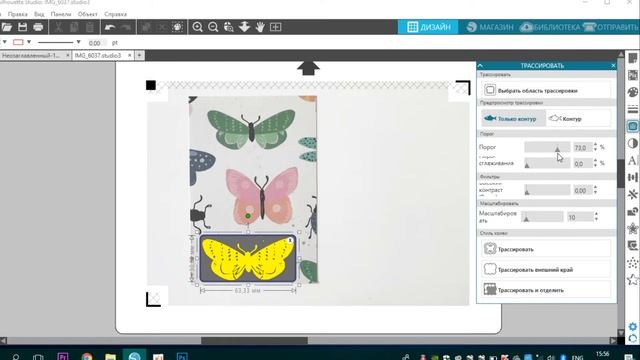Click Трассировать и отделить button
640x360 pixels.
(546, 290)
